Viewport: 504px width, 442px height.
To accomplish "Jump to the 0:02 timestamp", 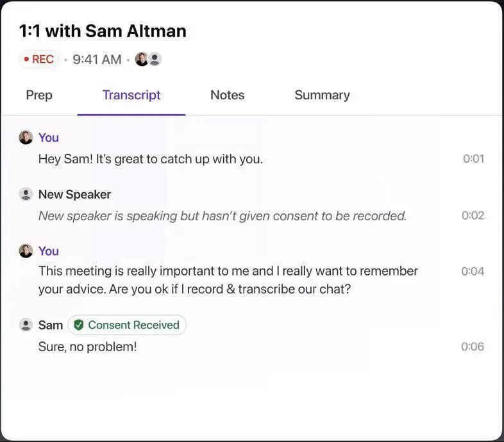I will click(473, 215).
